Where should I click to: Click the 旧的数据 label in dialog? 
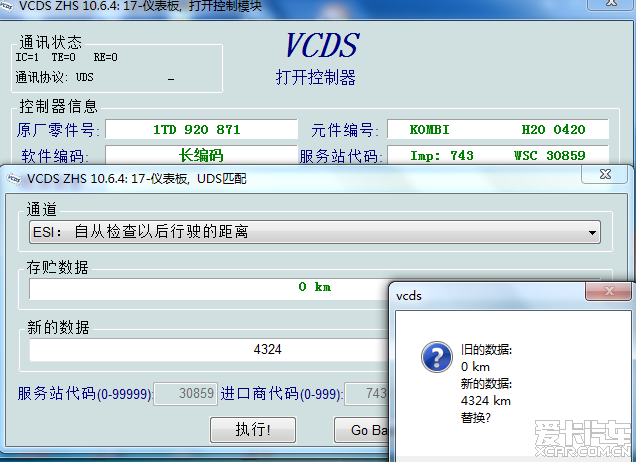point(486,350)
